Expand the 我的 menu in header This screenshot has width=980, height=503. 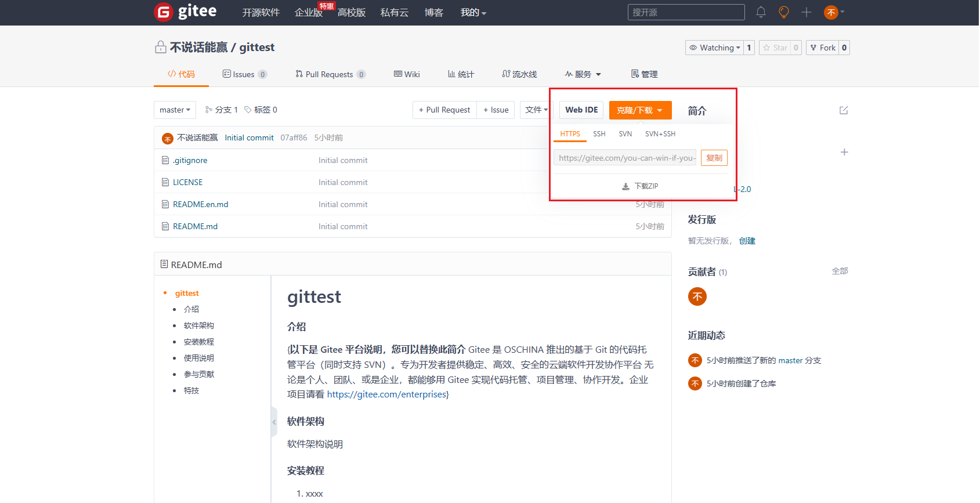[x=473, y=12]
